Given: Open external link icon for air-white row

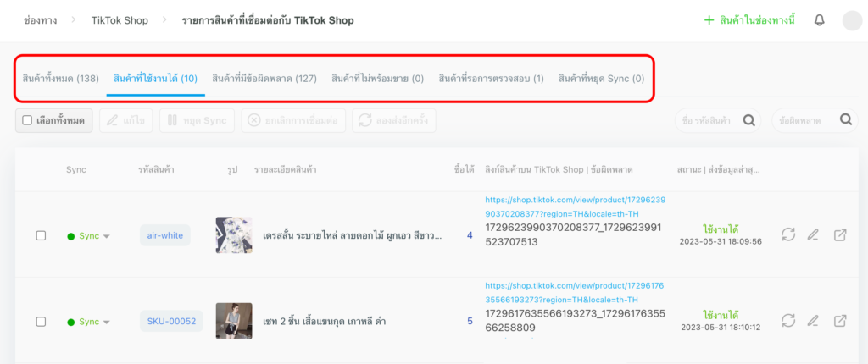Looking at the screenshot, I should pyautogui.click(x=840, y=235).
